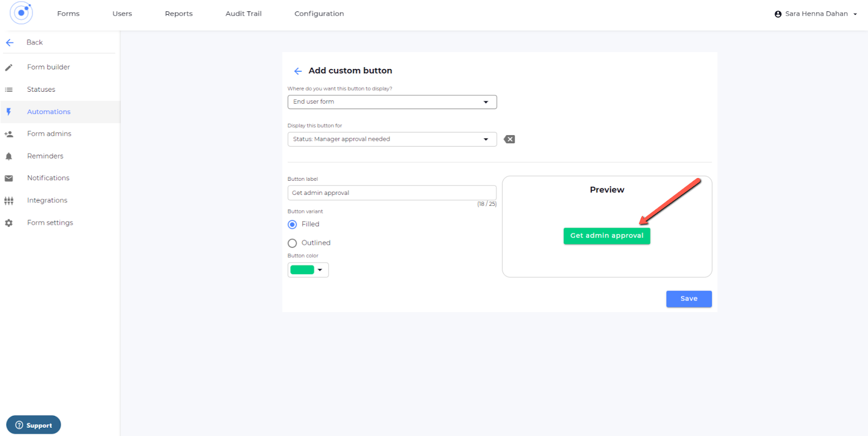Click the Statuses list icon
868x436 pixels.
pos(9,90)
